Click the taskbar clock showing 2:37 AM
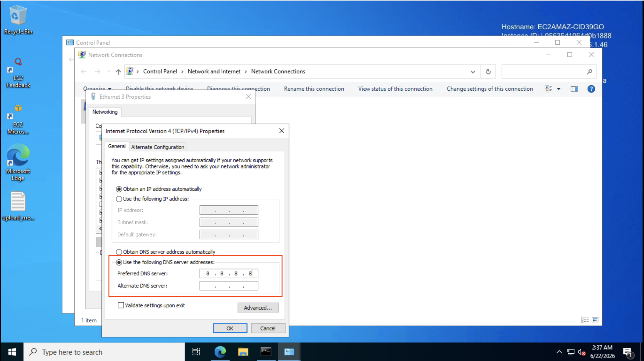The width and height of the screenshot is (644, 361). (x=602, y=352)
